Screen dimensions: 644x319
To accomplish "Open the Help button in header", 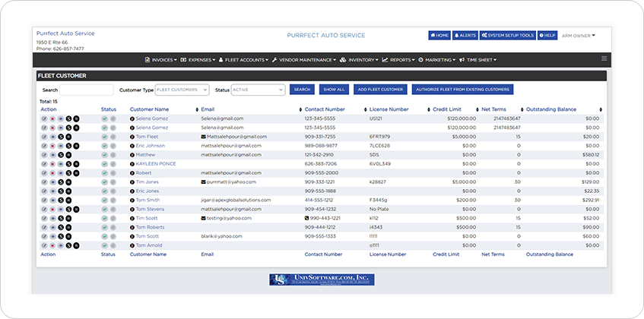I will (547, 36).
